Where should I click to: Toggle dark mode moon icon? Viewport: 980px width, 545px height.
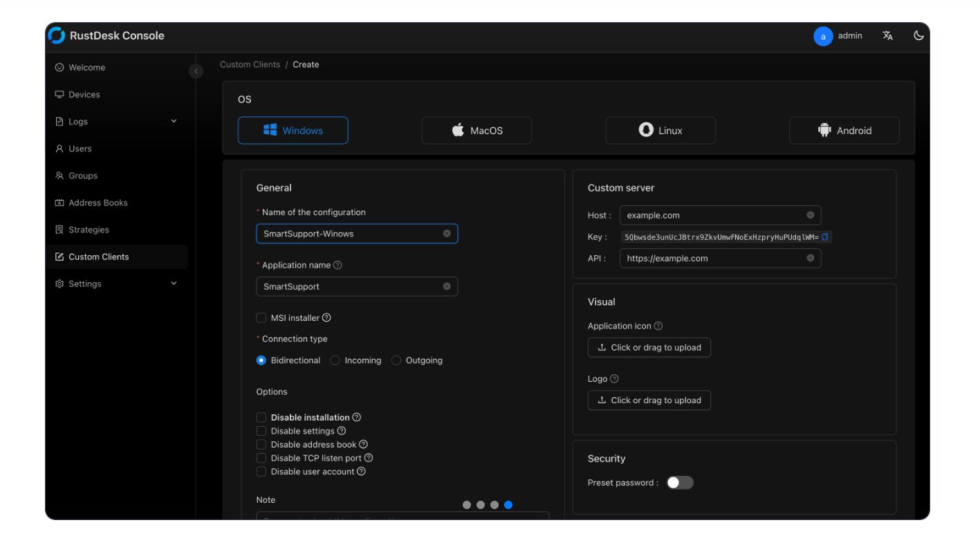918,36
